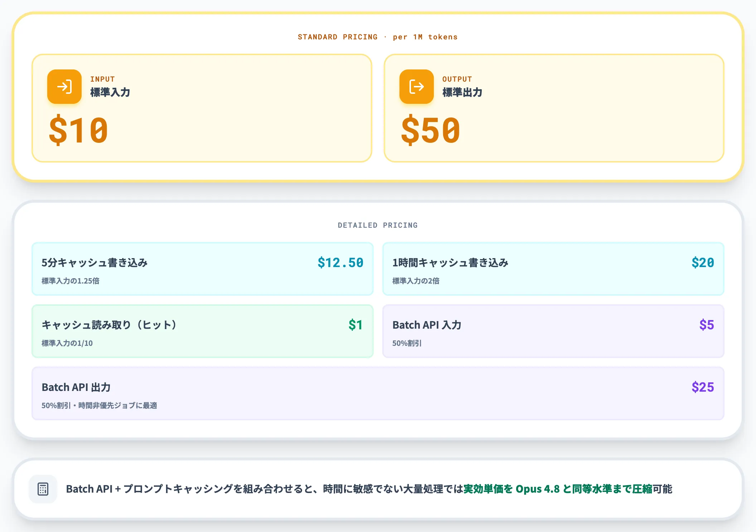This screenshot has width=756, height=532.
Task: Click the キャッシュ読み取り（ヒット） label
Action: pyautogui.click(x=109, y=325)
